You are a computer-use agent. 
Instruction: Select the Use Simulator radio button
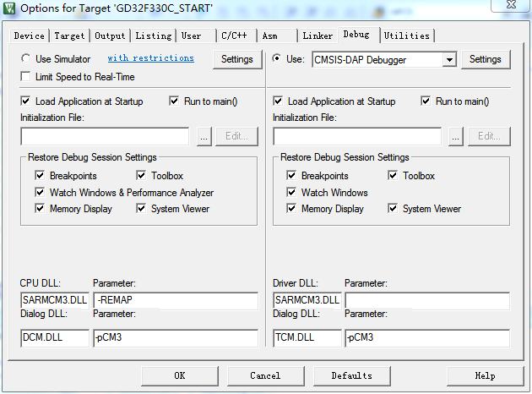[x=26, y=58]
